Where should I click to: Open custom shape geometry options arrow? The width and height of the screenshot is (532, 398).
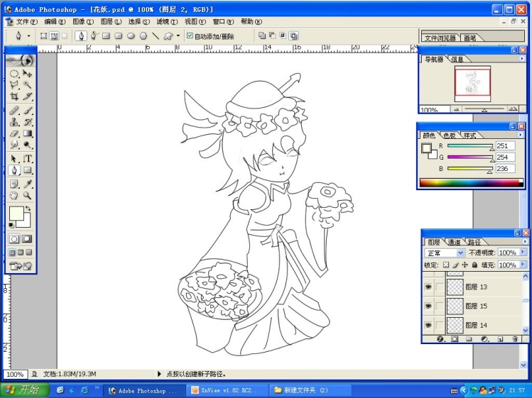click(x=178, y=35)
